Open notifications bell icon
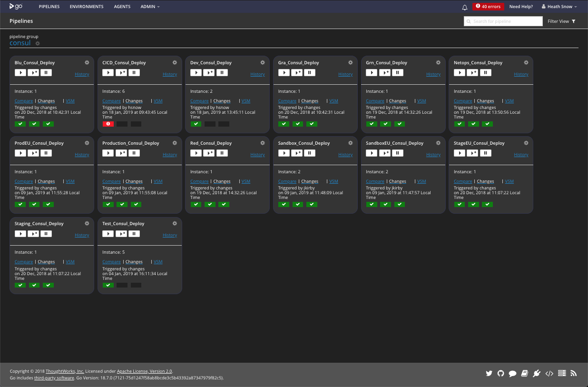588x387 pixels. 465,7
